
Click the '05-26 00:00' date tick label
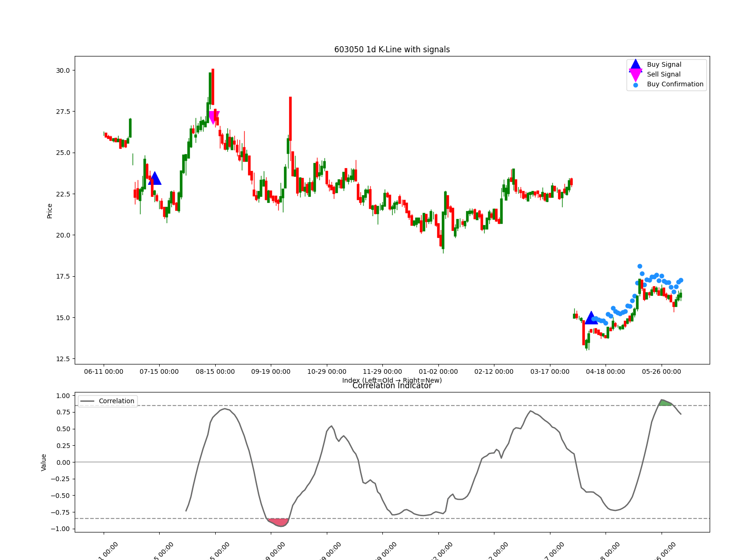click(662, 372)
